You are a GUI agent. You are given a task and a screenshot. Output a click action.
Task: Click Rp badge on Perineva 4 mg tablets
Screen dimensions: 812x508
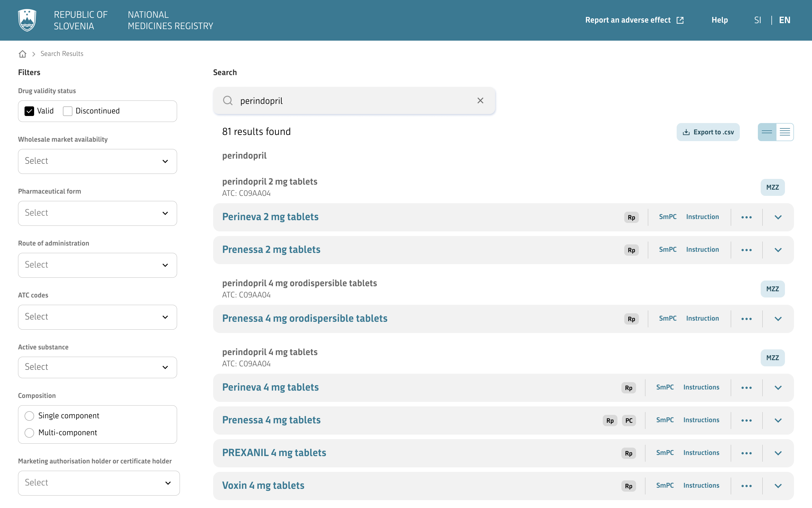(628, 388)
